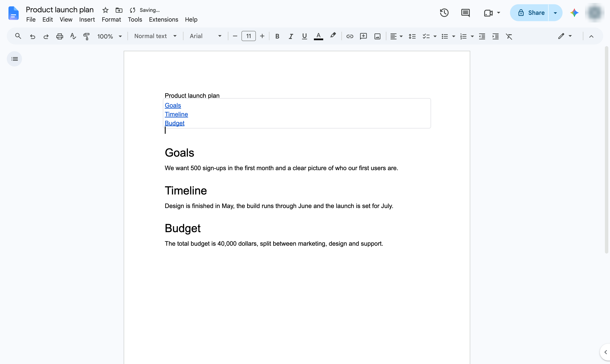Open the File menu
This screenshot has width=610, height=364.
pos(31,19)
